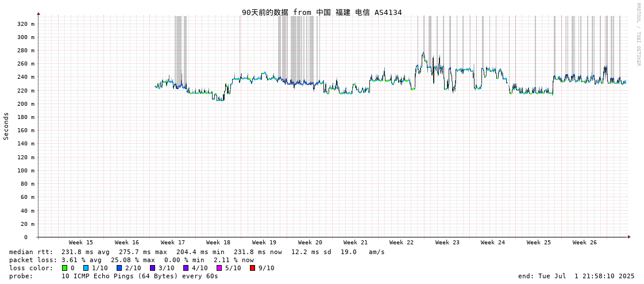Click the blue 2/10 loss swatch

pos(119,268)
